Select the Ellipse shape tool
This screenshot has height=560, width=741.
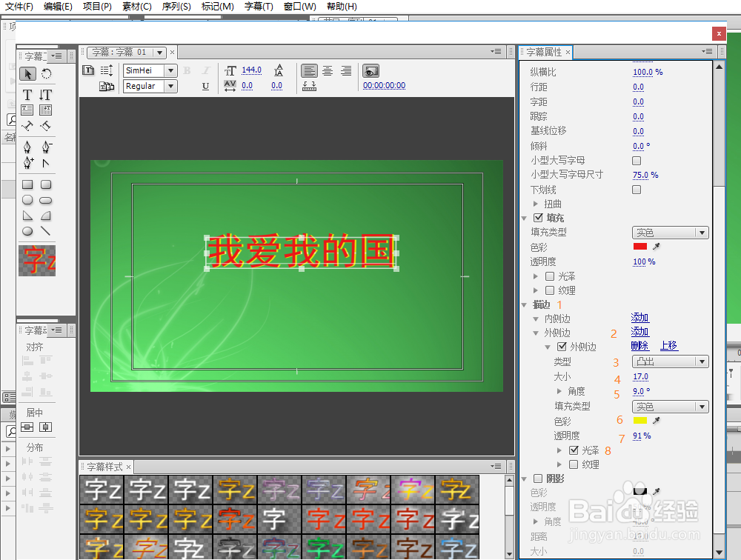(27, 231)
